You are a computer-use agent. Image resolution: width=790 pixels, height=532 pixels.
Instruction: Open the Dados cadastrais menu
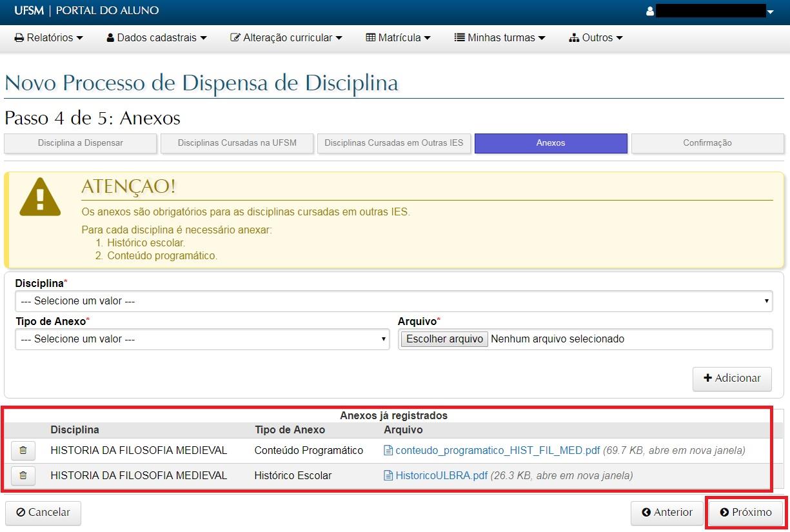click(157, 38)
